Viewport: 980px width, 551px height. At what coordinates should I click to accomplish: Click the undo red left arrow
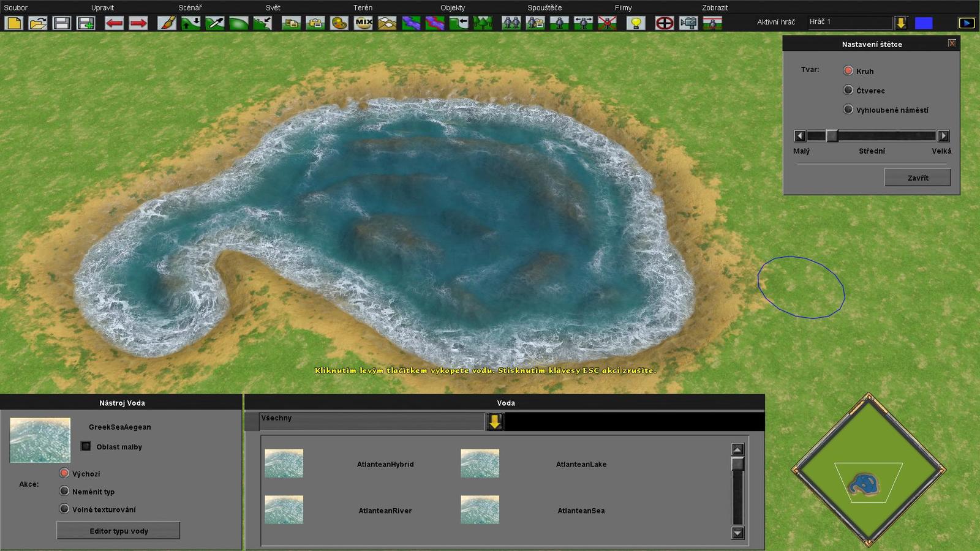tap(114, 23)
